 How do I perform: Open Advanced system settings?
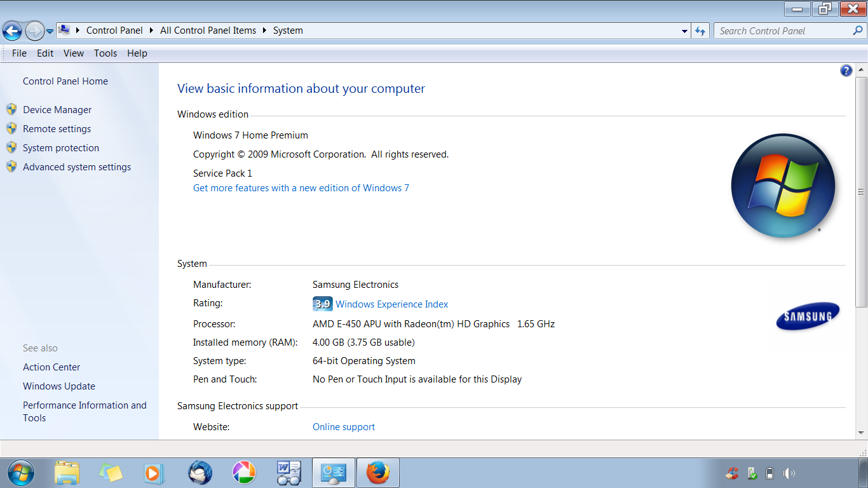77,167
